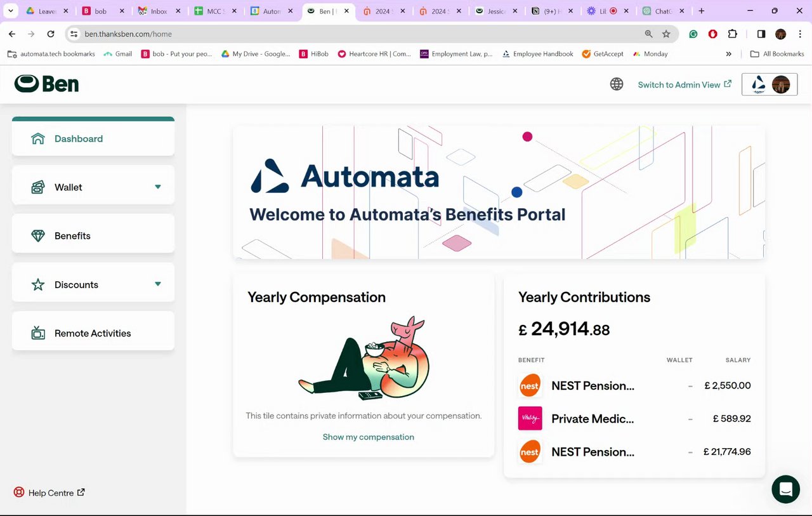
Task: Click the 'Yearly Compensation' heading
Action: (x=317, y=297)
